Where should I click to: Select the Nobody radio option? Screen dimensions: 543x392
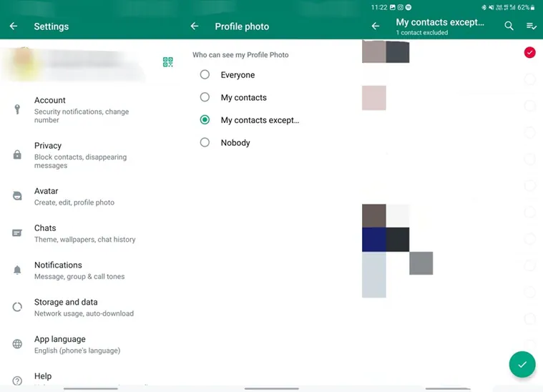pyautogui.click(x=205, y=142)
